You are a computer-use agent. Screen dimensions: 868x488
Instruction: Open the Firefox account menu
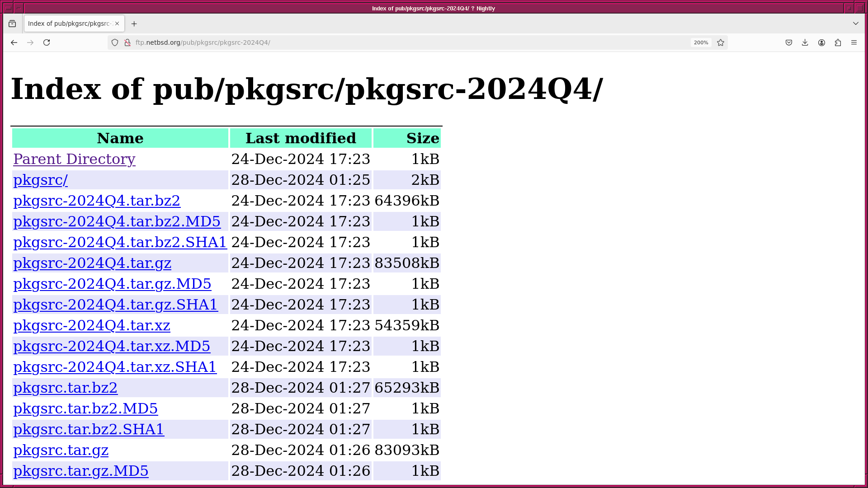[x=821, y=42]
